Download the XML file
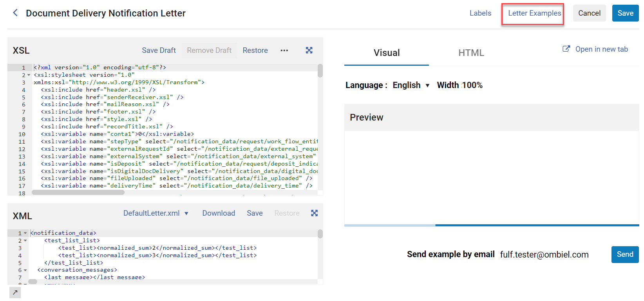644x301 pixels. pyautogui.click(x=219, y=213)
